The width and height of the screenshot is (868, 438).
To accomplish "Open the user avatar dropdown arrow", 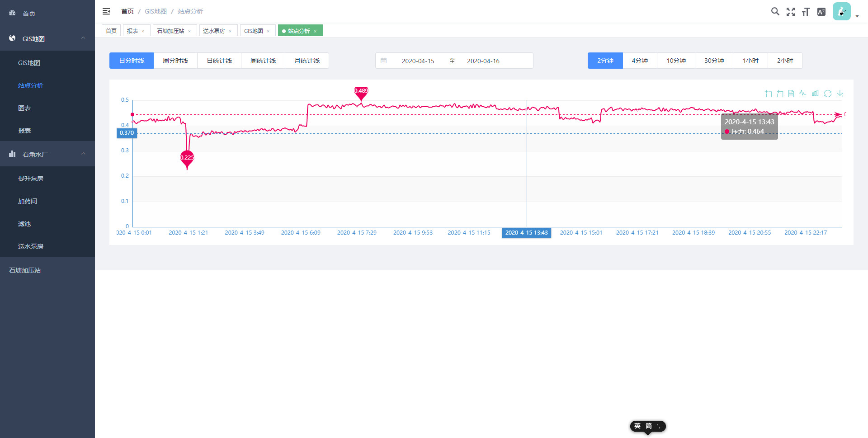I will (x=857, y=16).
